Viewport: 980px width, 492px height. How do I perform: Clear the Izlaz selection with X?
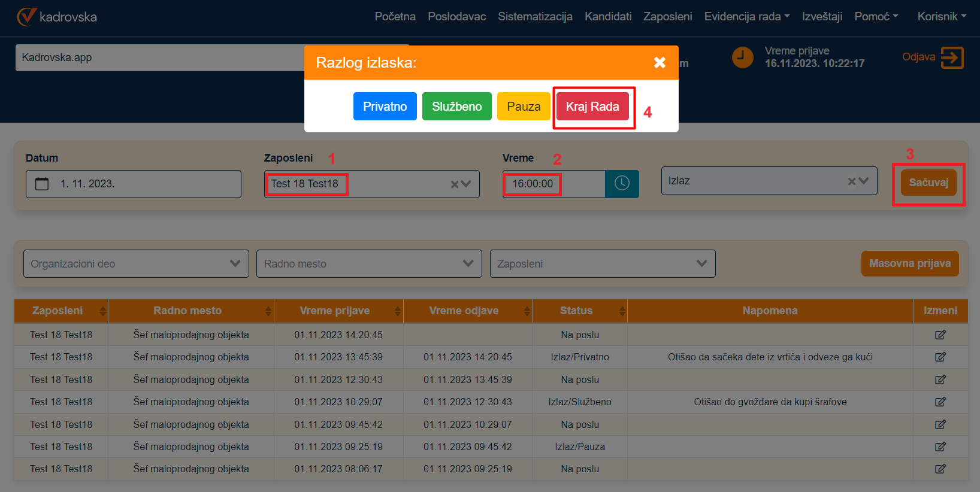point(852,181)
